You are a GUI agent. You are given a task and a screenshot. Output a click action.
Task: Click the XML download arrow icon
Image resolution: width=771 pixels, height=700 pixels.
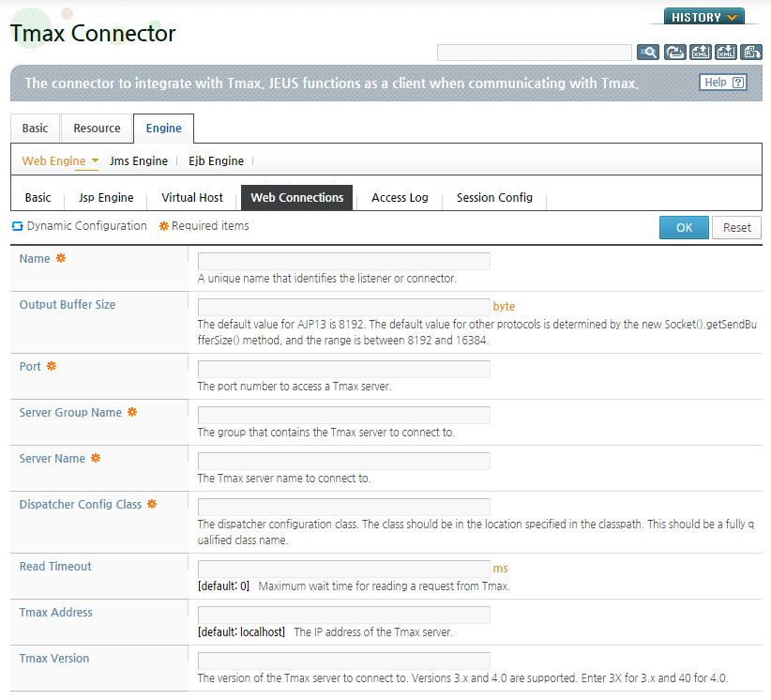pyautogui.click(x=726, y=52)
